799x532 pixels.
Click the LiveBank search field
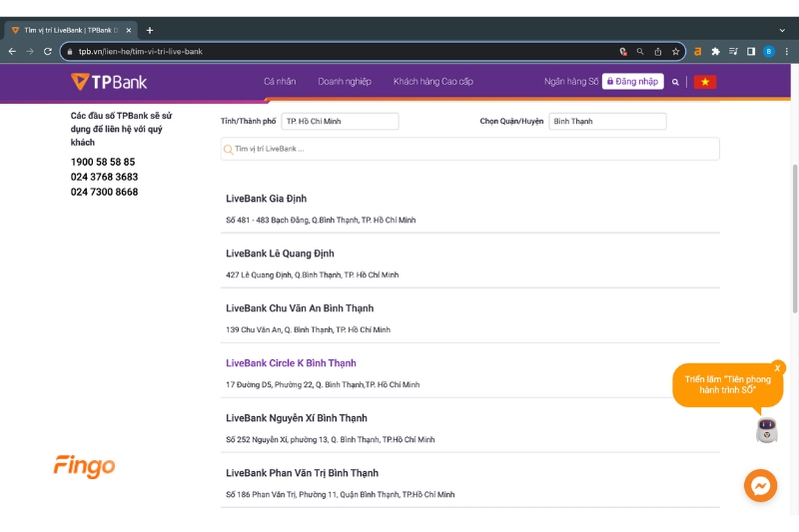click(x=469, y=149)
